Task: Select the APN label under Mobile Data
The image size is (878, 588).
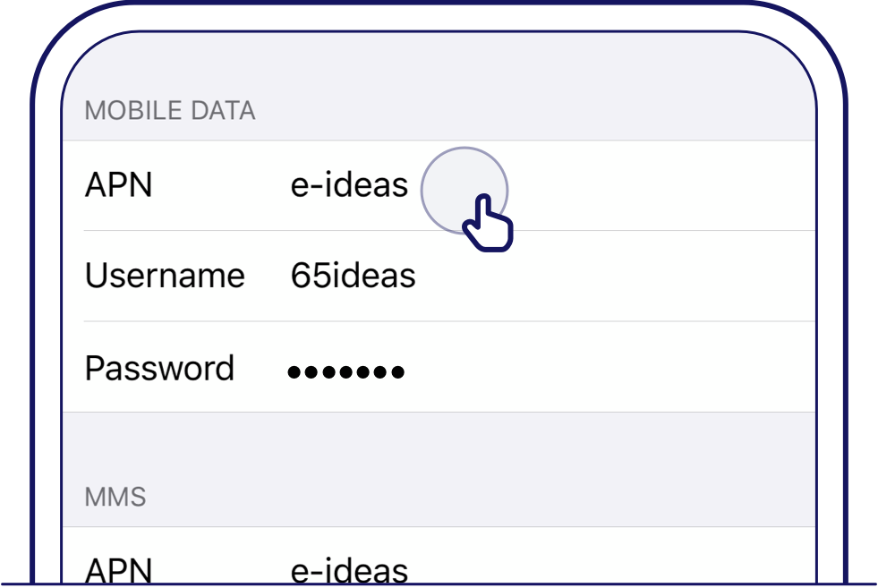Action: click(x=118, y=185)
